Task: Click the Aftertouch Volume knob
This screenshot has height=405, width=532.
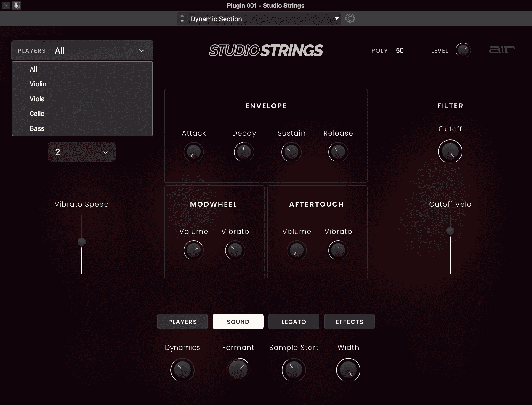Action: pyautogui.click(x=297, y=250)
